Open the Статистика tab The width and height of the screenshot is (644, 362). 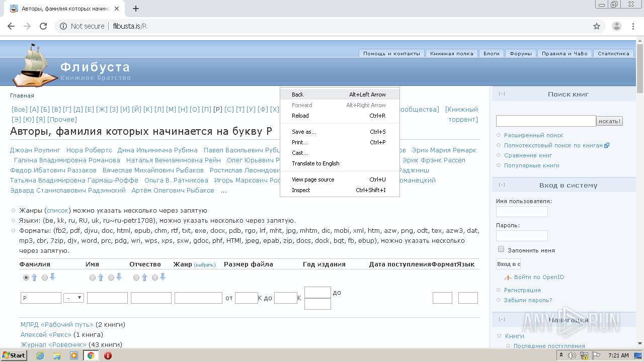point(613,53)
